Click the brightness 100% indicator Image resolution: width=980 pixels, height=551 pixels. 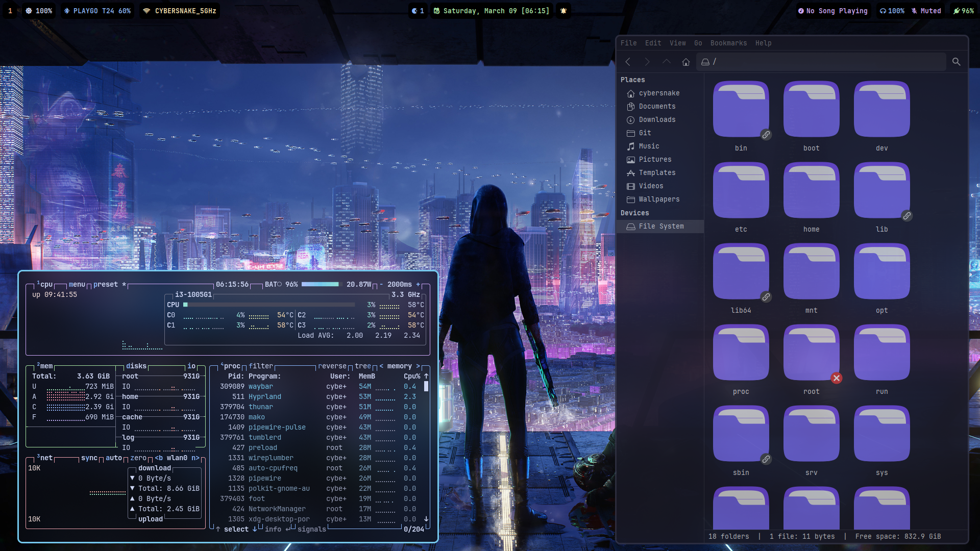coord(39,11)
